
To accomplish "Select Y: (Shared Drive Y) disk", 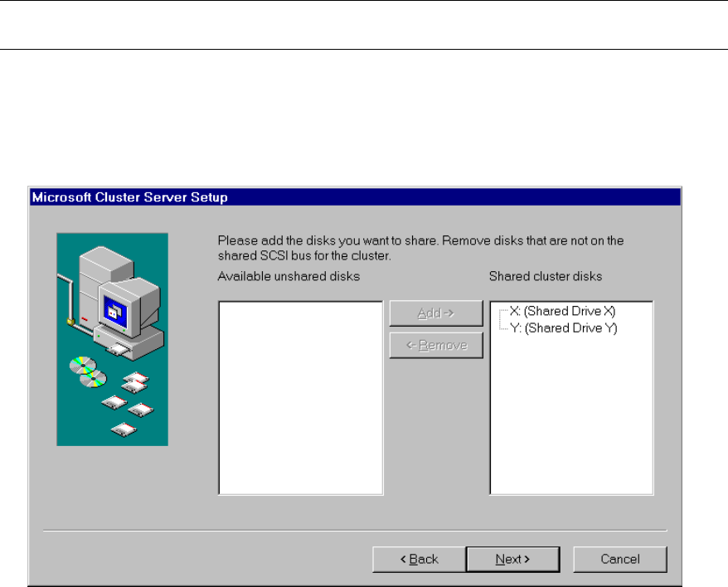I will click(x=564, y=328).
